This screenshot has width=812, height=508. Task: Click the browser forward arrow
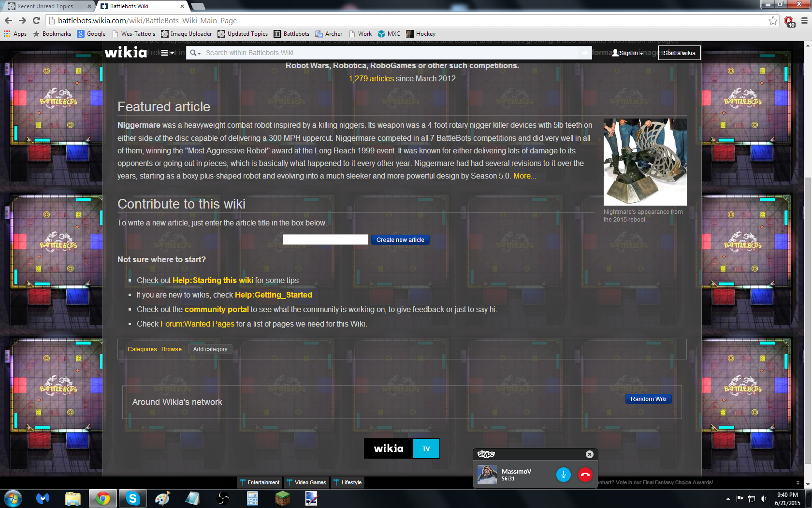(22, 20)
